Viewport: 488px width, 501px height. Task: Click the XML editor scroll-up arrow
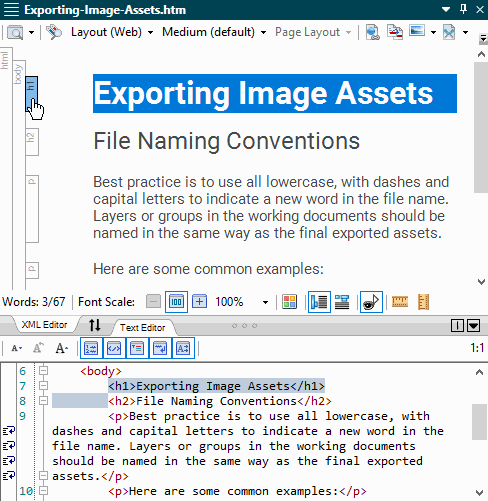481,54
